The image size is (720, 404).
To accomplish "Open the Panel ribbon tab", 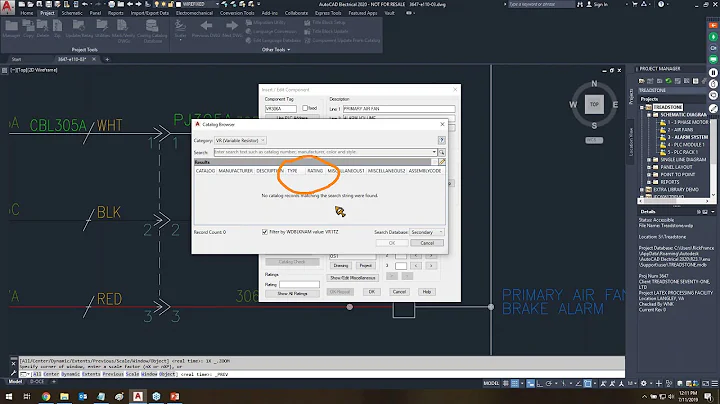I will (x=95, y=13).
